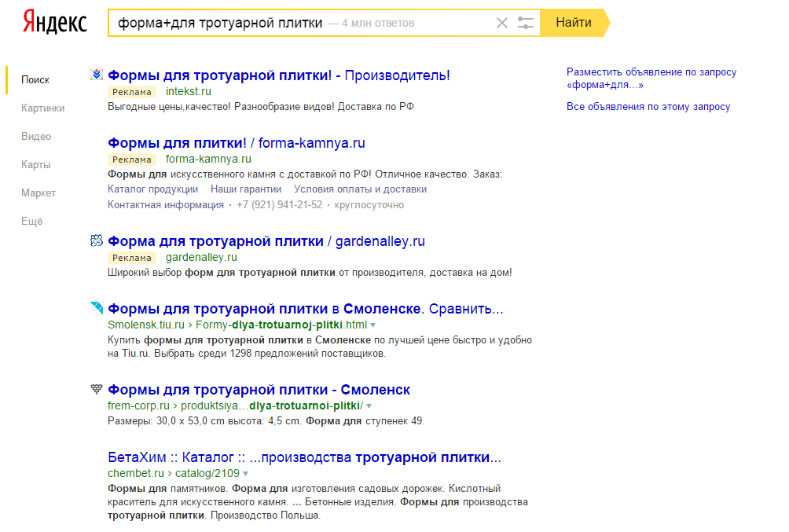Open the БетаХим :: Каталог result
This screenshot has height=532, width=789.
click(304, 457)
